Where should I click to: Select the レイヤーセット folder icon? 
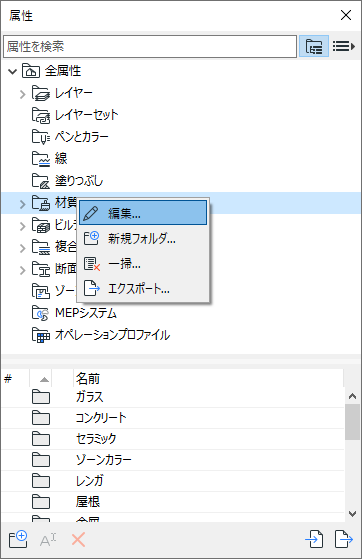[41, 115]
